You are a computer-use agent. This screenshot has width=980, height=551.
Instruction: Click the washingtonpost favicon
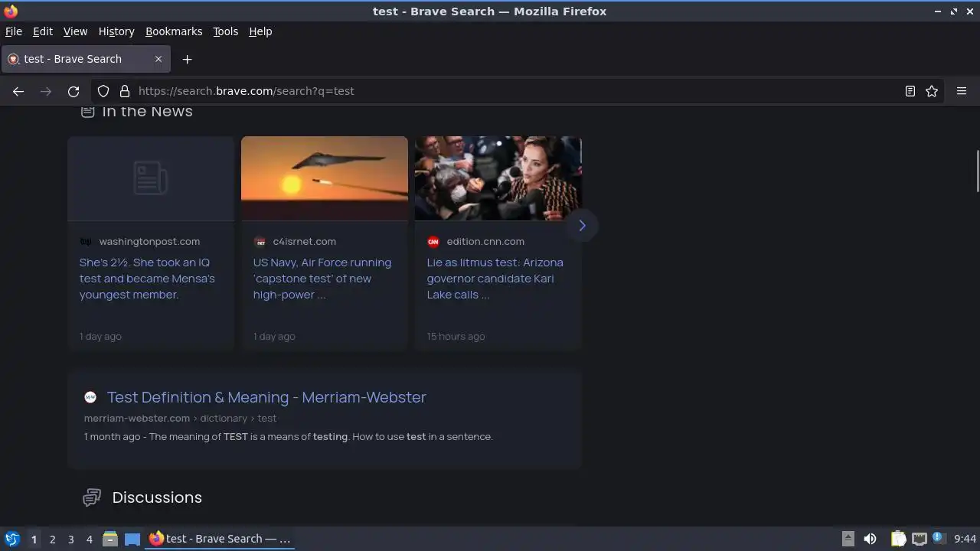tap(86, 242)
